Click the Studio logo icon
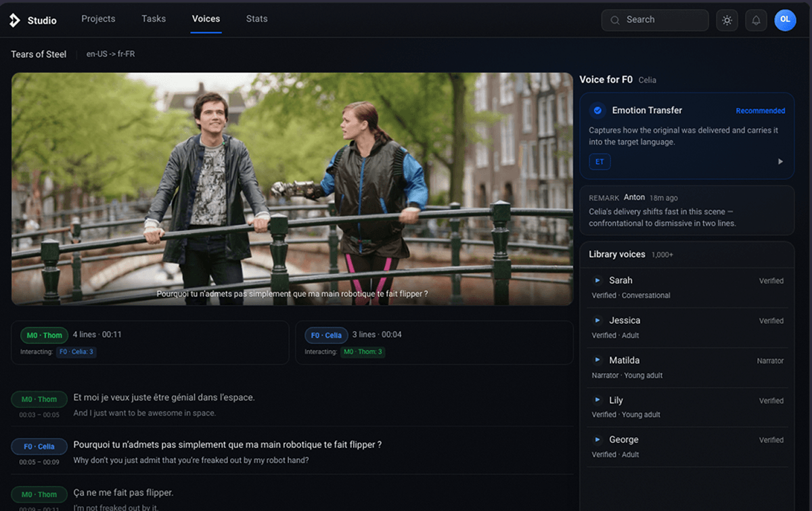Screen dimensions: 812x511 (x=15, y=20)
